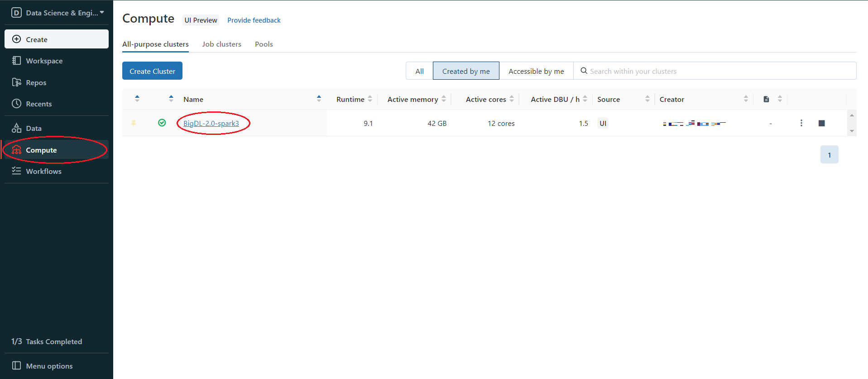Open the three-dot actions menu for cluster
This screenshot has width=868, height=379.
point(801,123)
